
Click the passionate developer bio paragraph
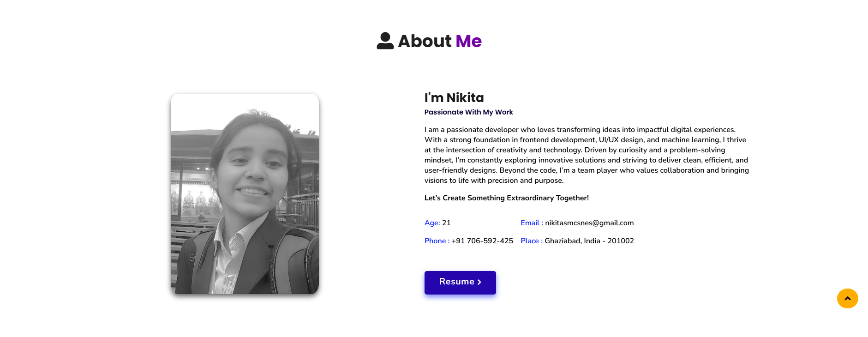[586, 155]
